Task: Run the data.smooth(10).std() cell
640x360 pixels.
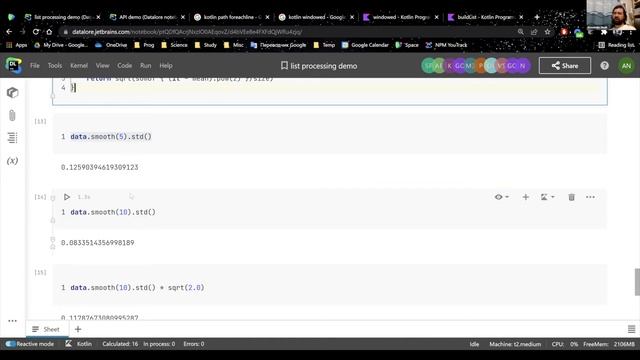Action: pos(67,197)
